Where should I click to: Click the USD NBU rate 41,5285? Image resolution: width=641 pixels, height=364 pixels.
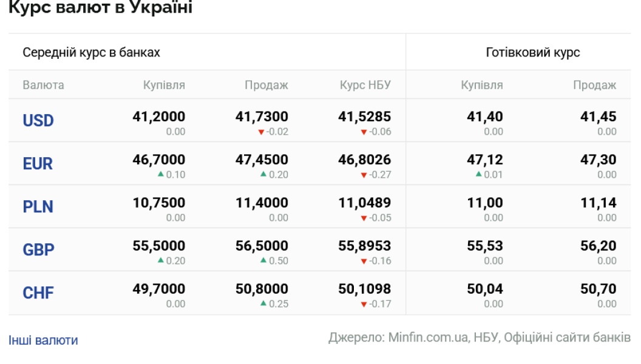(364, 116)
